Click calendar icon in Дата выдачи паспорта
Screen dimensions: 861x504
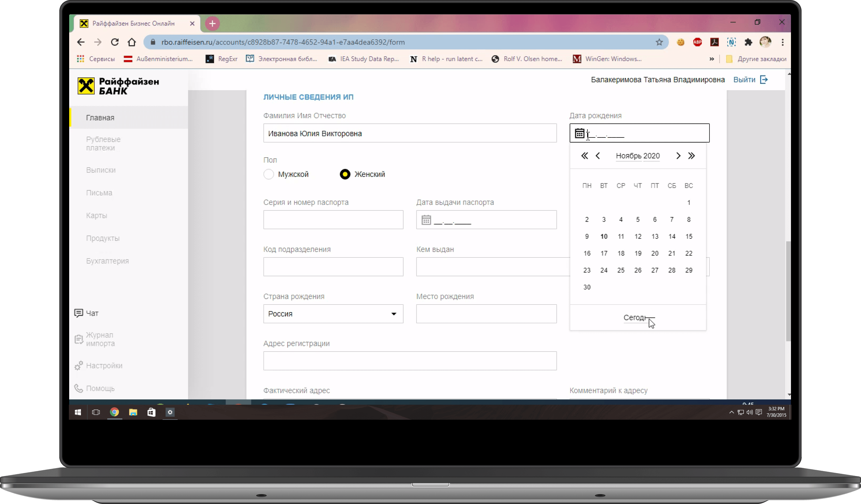[x=426, y=220]
